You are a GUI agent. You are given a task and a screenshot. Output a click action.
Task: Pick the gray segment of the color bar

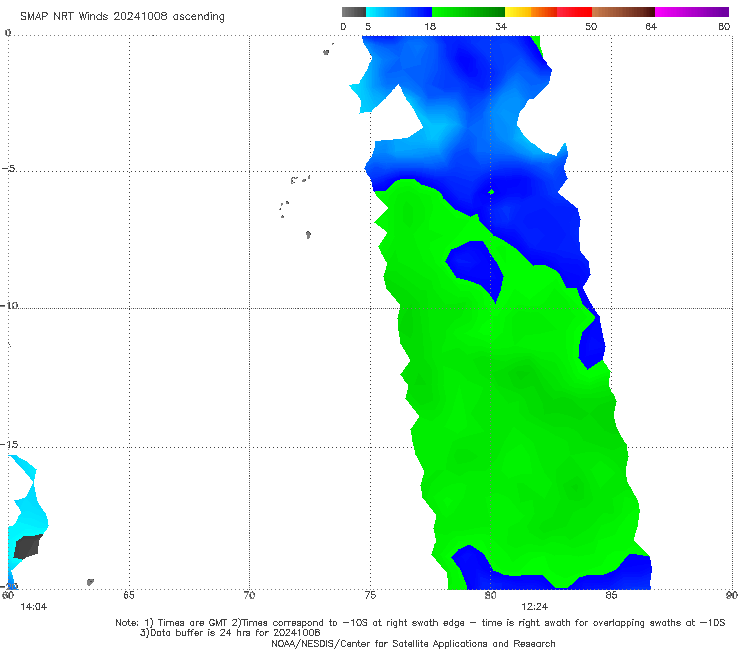[x=354, y=12]
